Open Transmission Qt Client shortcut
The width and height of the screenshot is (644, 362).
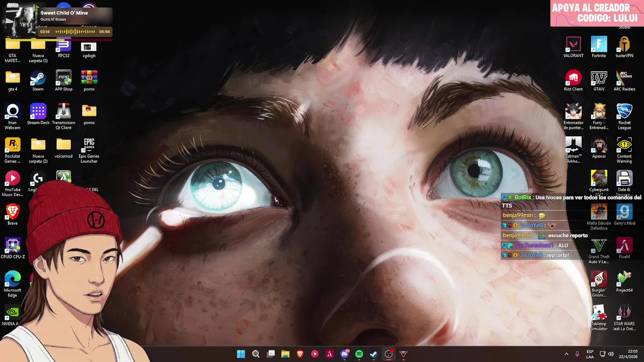(x=63, y=117)
